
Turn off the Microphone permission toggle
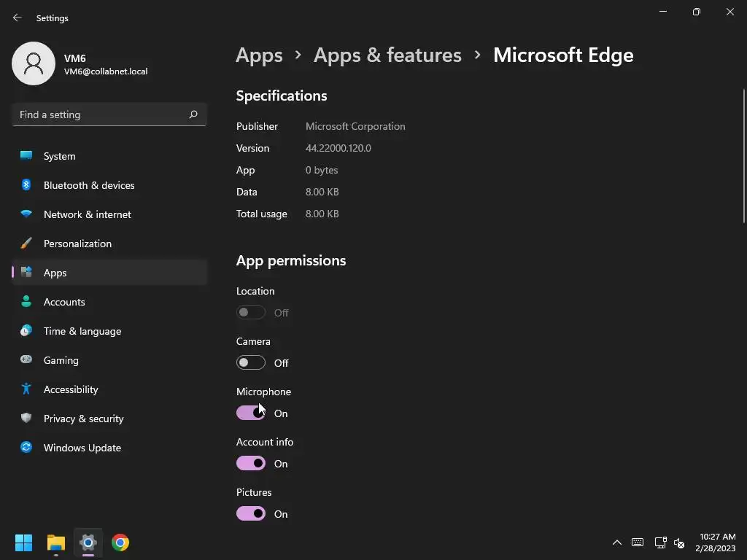251,413
